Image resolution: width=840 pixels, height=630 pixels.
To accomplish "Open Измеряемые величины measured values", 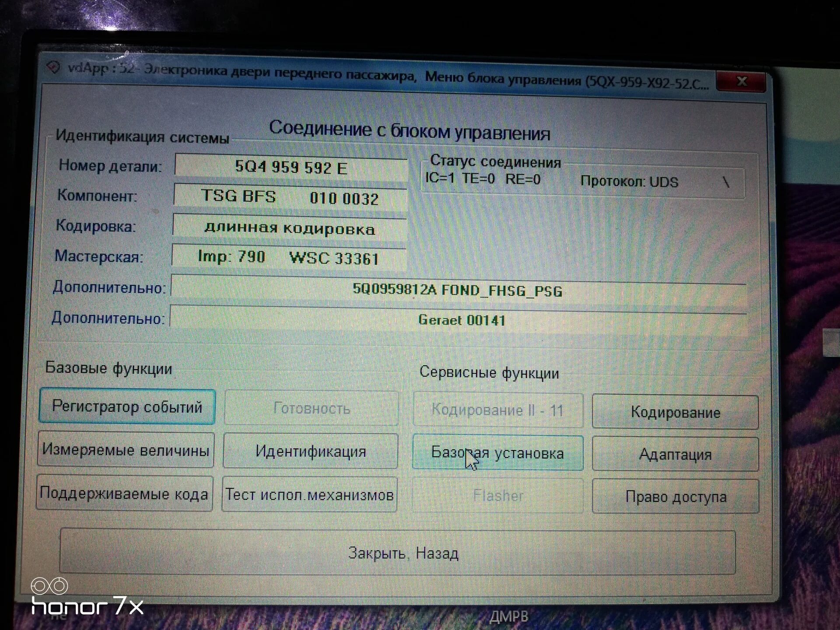I will point(126,450).
